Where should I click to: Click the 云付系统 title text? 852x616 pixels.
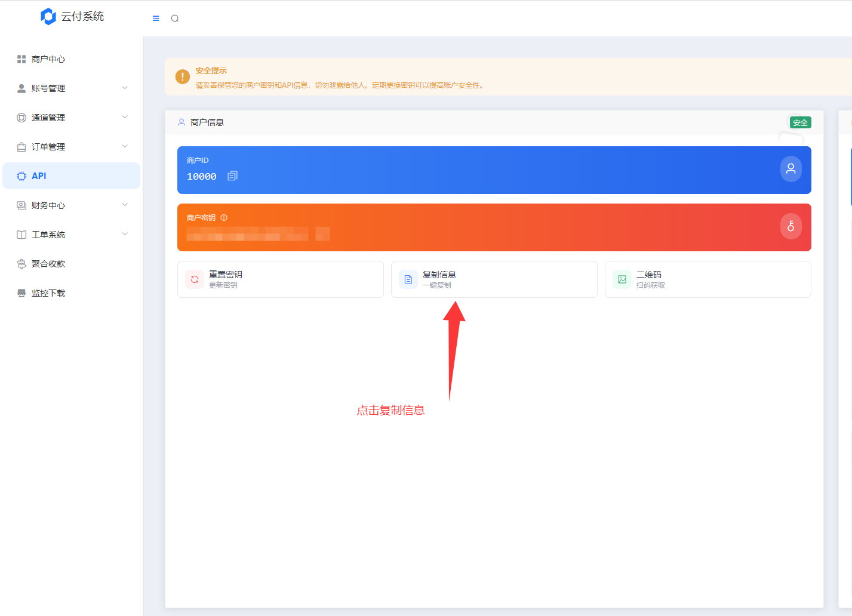[82, 17]
